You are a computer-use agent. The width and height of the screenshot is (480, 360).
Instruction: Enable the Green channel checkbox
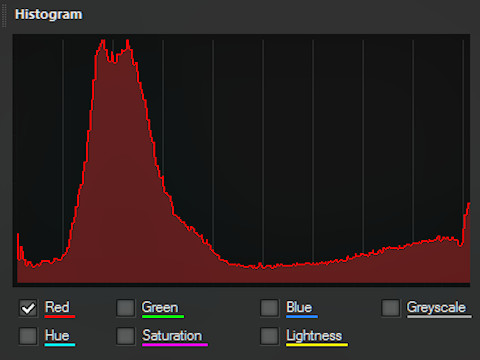[x=126, y=308]
